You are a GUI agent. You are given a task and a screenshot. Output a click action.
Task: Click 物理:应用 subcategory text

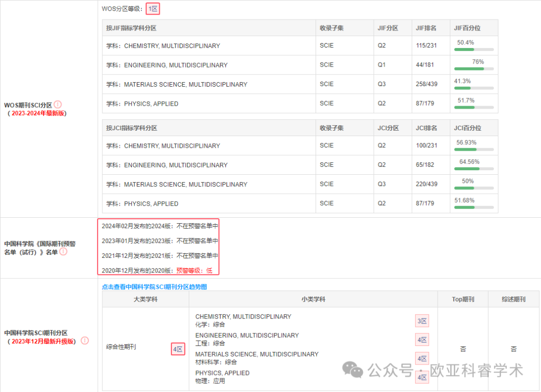point(210,381)
